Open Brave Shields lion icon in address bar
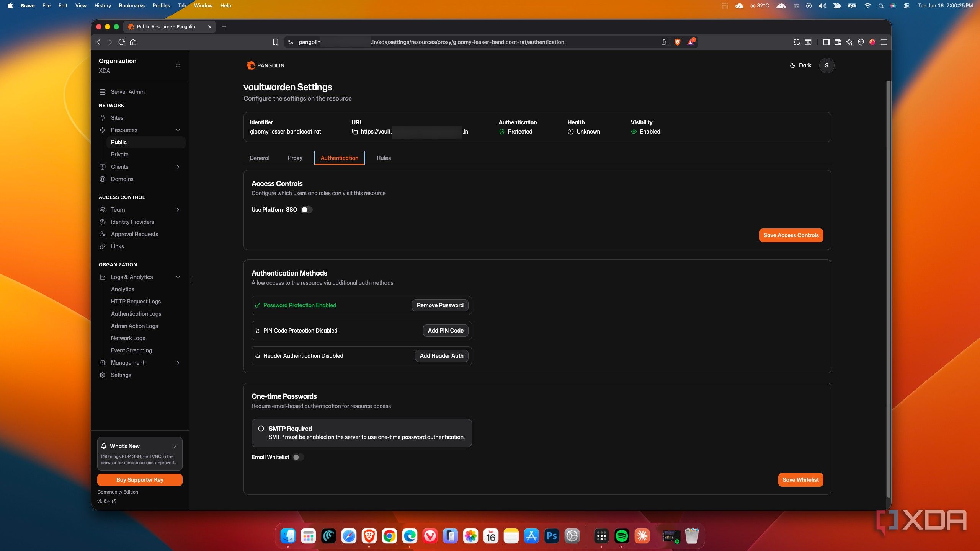Screen dimensions: 980x551 click(x=678, y=42)
